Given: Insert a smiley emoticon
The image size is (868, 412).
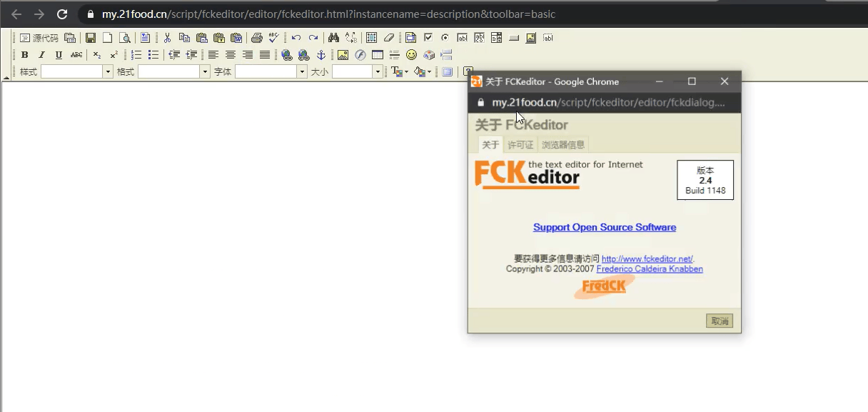Looking at the screenshot, I should [412, 55].
